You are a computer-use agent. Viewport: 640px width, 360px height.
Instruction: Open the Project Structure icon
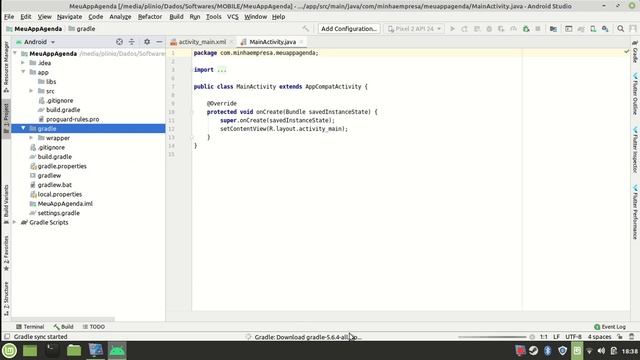(553, 29)
